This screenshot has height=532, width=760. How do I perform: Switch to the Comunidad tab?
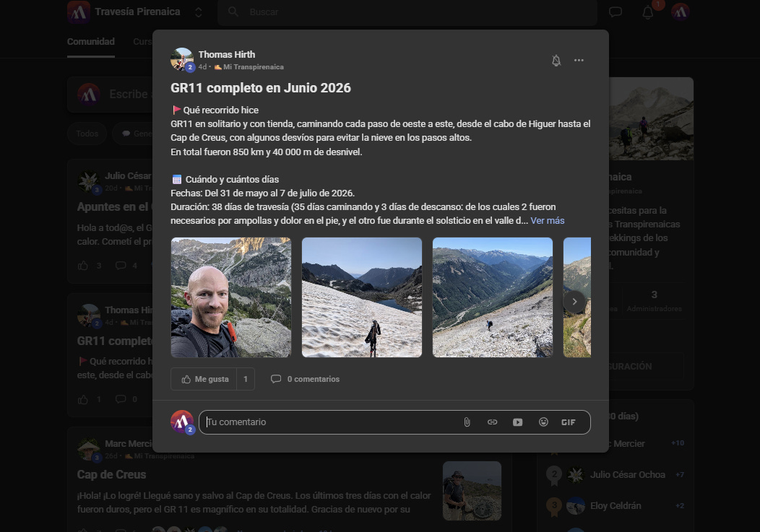[91, 42]
